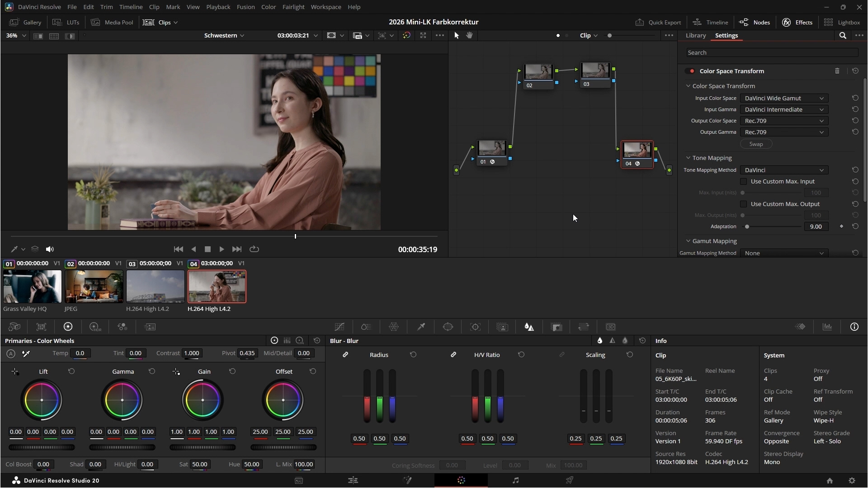Switch to the Library tab
The height and width of the screenshot is (488, 868).
(x=695, y=35)
